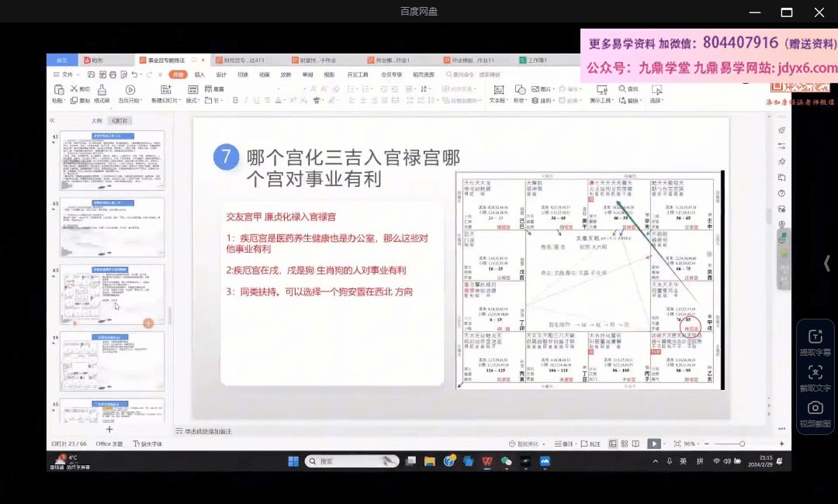This screenshot has width=838, height=504.
Task: Click the Format Painter brush icon
Action: [101, 90]
